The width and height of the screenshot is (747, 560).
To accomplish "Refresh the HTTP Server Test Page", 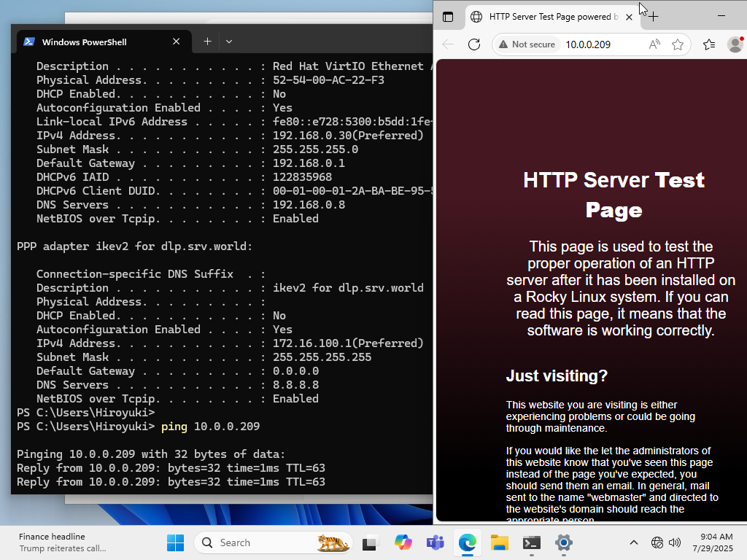I will (474, 44).
